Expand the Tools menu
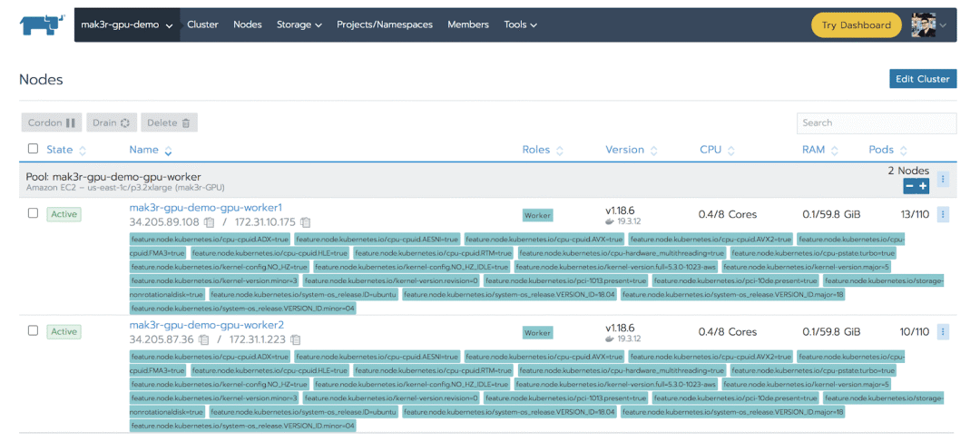The width and height of the screenshot is (980, 442). (520, 25)
